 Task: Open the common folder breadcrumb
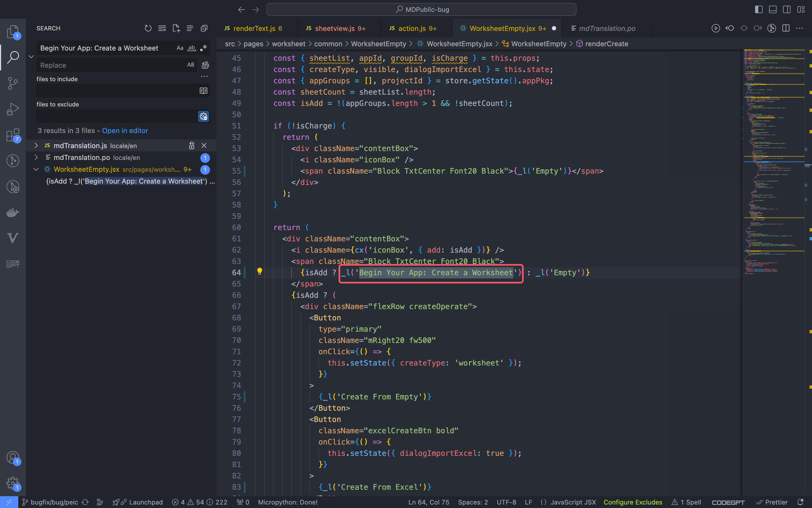(x=328, y=44)
